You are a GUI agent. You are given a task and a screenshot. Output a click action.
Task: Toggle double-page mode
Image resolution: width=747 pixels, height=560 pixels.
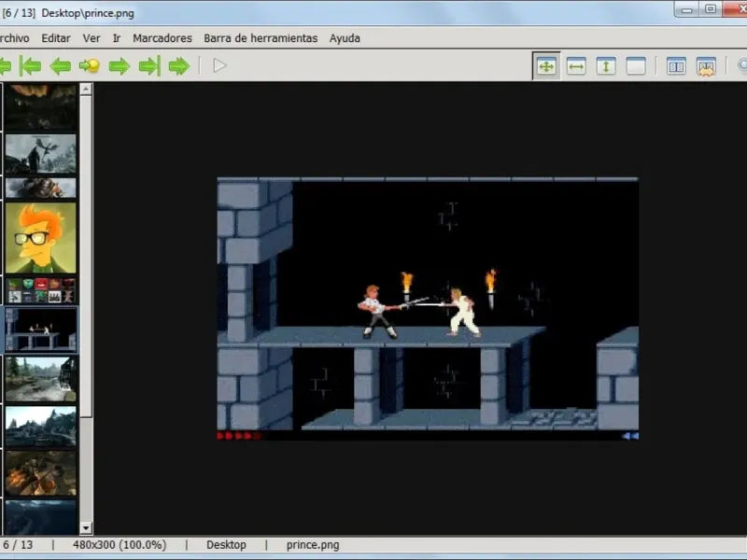tap(676, 66)
